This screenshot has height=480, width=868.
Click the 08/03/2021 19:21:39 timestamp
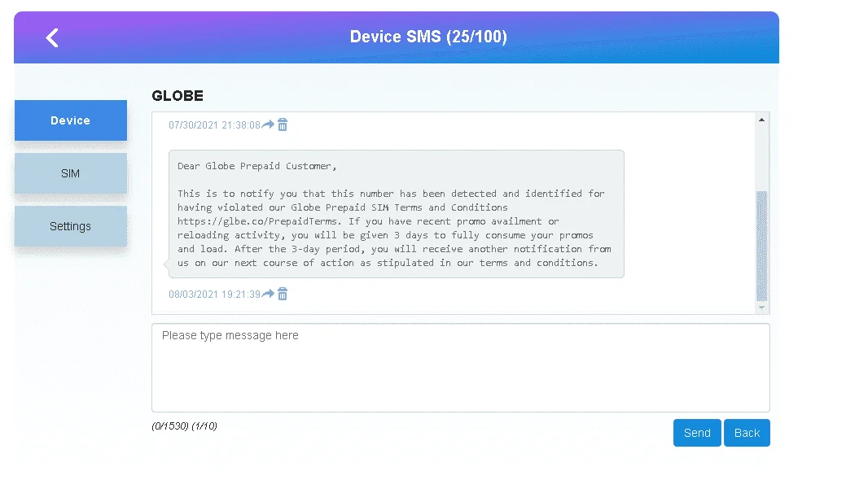[x=214, y=295]
